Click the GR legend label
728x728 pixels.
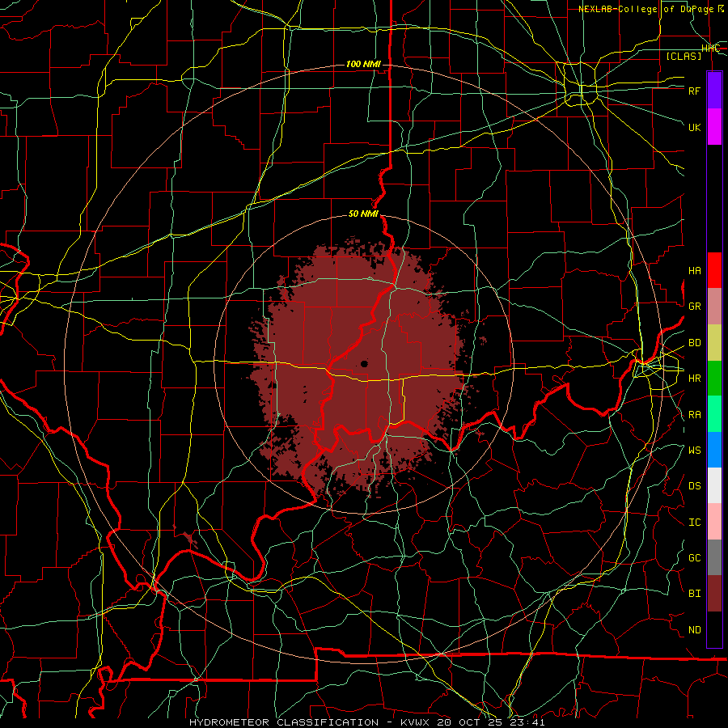point(694,307)
